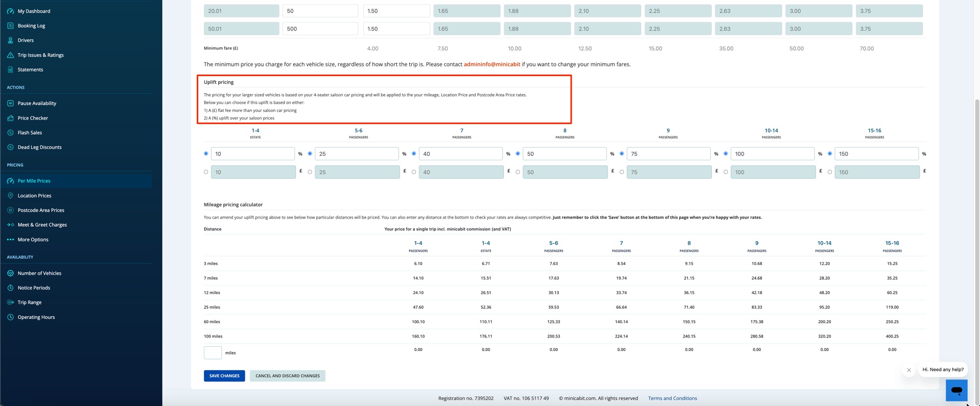Select percent radio for 15-16 passengers

(830, 154)
